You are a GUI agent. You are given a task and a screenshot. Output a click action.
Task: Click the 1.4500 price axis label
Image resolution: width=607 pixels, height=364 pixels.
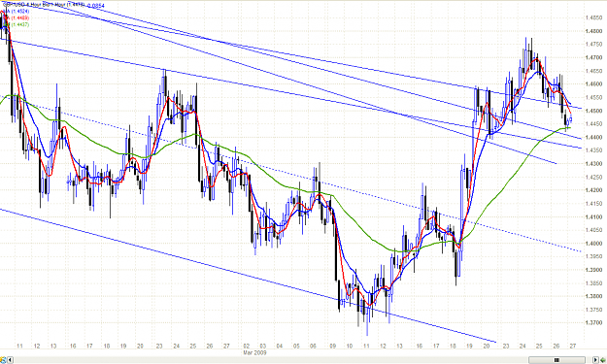593,111
